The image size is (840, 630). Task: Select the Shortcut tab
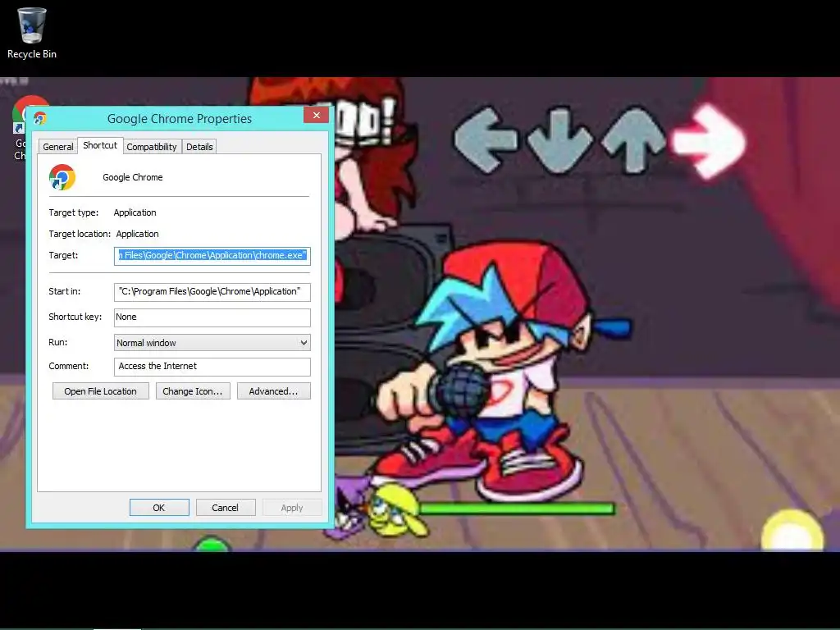[x=100, y=145]
